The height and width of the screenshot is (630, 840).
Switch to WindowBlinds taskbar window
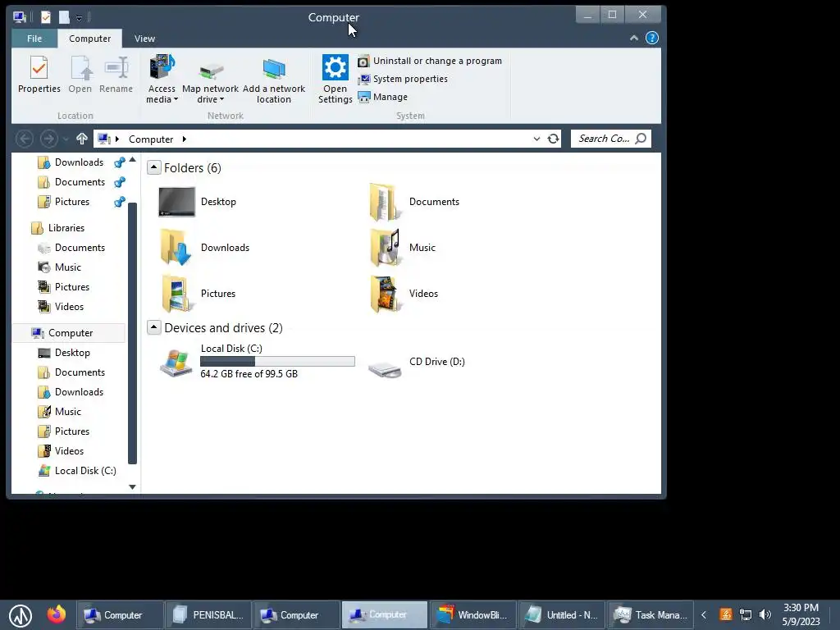click(x=472, y=615)
